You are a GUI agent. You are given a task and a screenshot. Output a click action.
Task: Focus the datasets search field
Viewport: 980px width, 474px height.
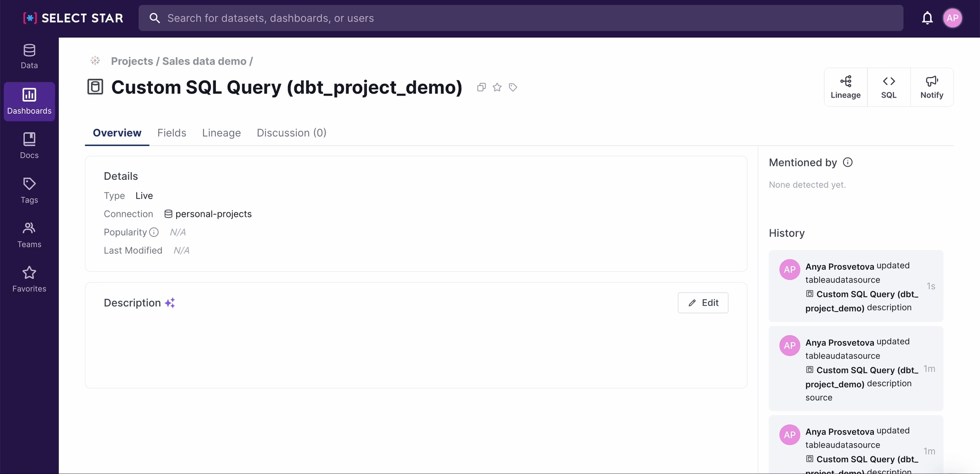click(521, 18)
